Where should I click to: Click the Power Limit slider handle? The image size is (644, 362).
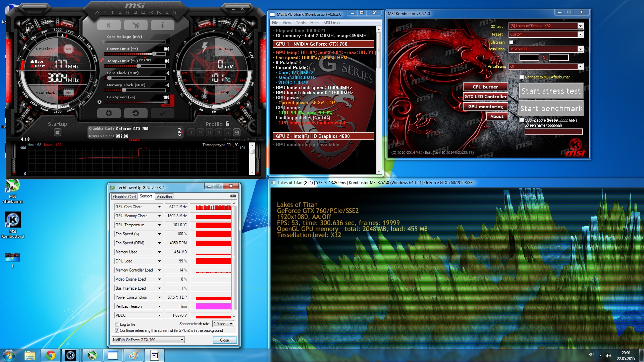pos(154,54)
